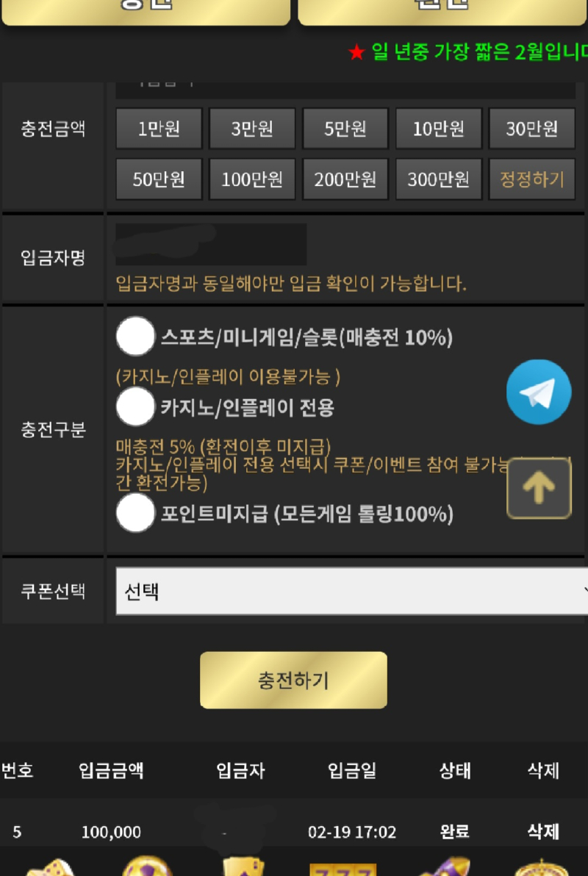The height and width of the screenshot is (876, 588).
Task: Choose the 300만원 amount button
Action: [x=439, y=179]
